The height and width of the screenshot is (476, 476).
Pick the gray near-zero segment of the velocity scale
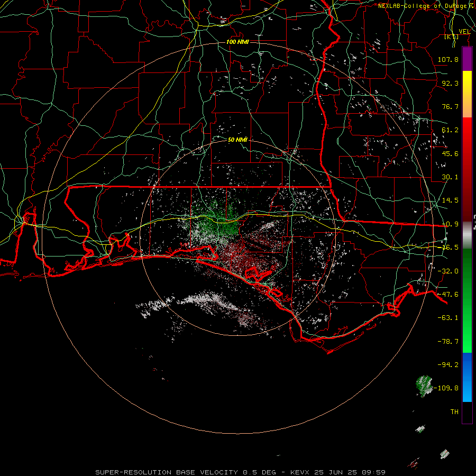(x=467, y=235)
